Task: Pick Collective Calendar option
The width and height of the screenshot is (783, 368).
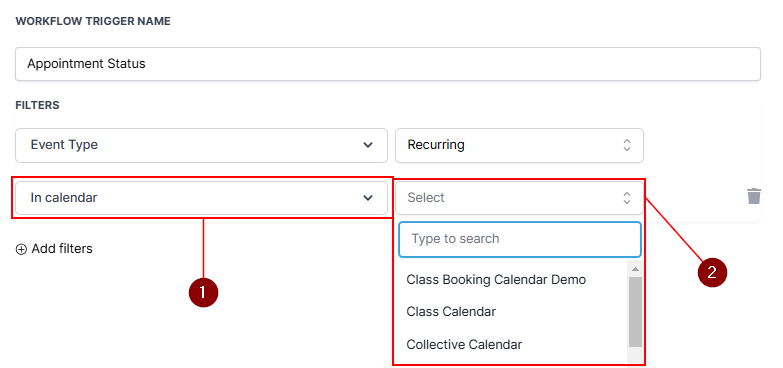Action: pyautogui.click(x=464, y=345)
